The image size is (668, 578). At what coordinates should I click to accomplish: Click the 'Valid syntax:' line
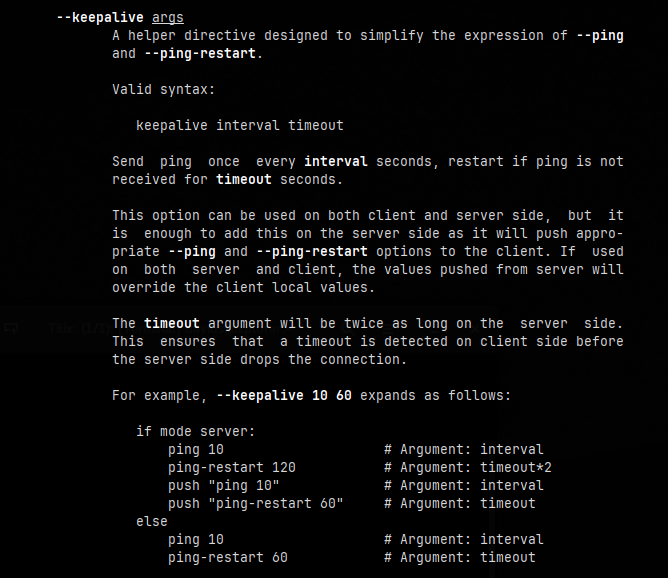(x=163, y=89)
